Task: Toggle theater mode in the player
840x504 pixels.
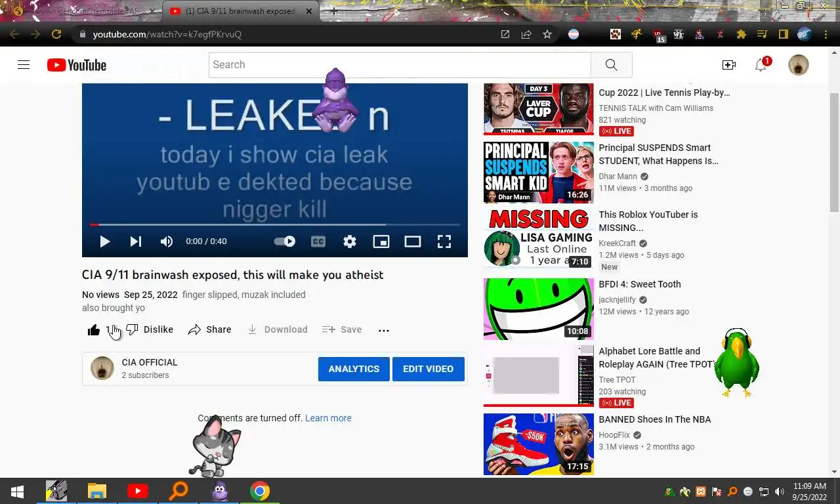Action: click(x=413, y=241)
